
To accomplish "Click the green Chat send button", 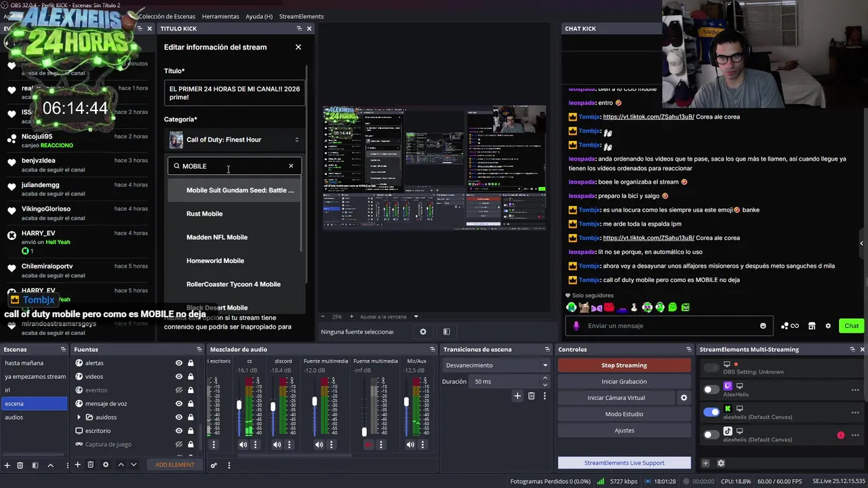I will click(852, 326).
